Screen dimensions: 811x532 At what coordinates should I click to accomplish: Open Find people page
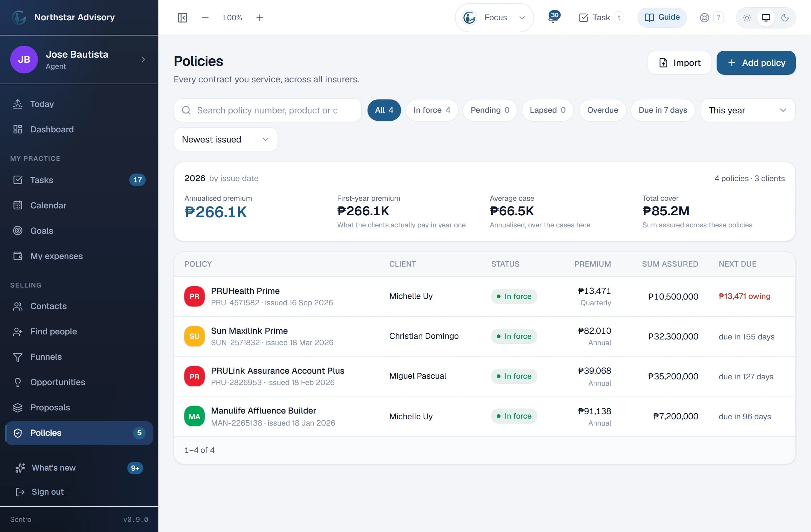(x=79, y=332)
